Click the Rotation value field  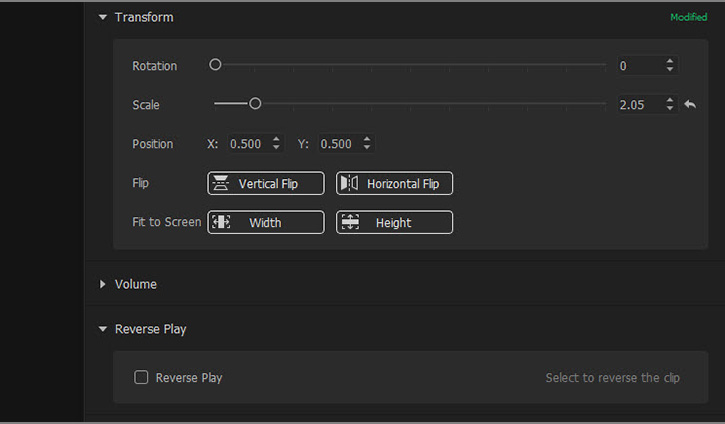pos(638,66)
